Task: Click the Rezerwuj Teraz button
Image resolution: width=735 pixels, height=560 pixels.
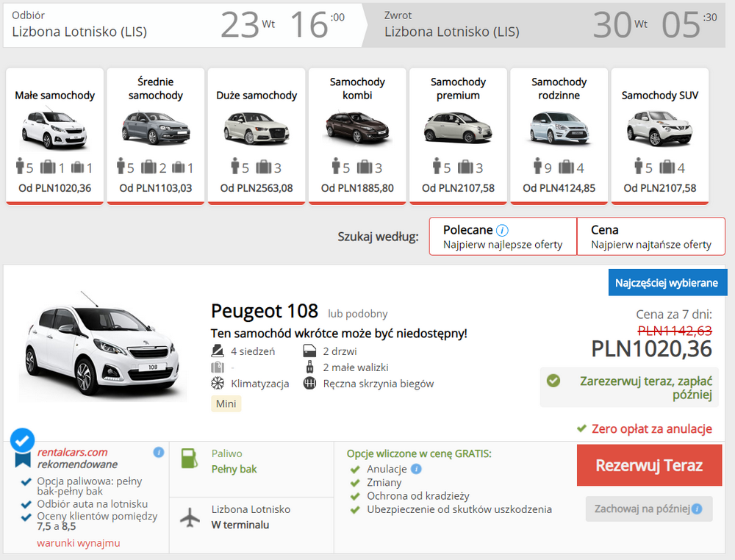Action: (649, 465)
